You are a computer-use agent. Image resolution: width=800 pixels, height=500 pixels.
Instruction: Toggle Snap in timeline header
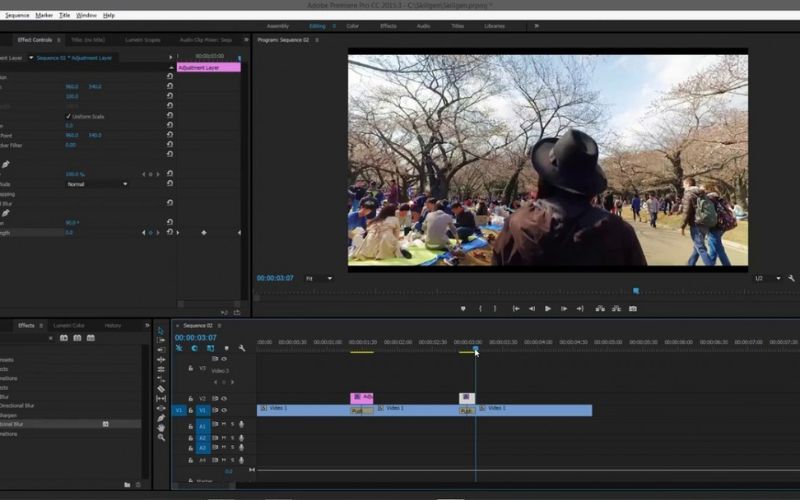click(194, 348)
